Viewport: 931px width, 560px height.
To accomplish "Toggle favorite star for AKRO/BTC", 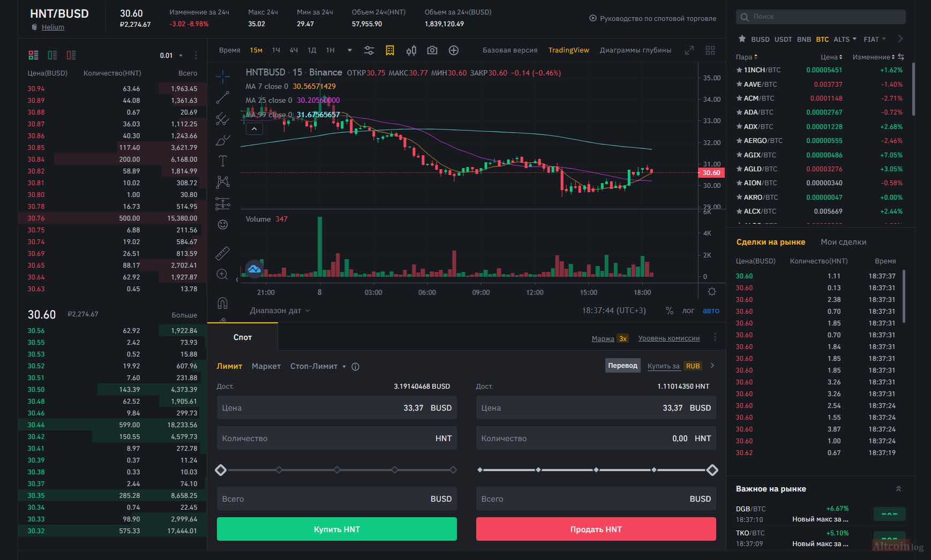I will click(739, 197).
